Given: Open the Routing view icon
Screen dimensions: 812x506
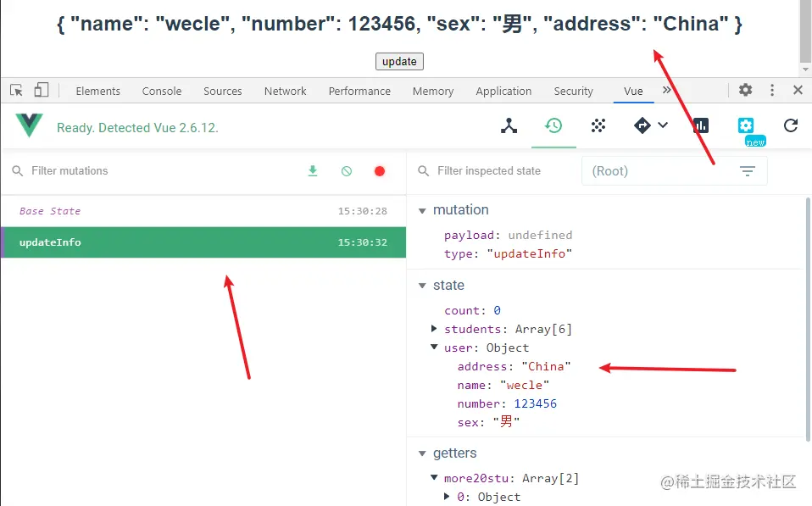Looking at the screenshot, I should [642, 125].
